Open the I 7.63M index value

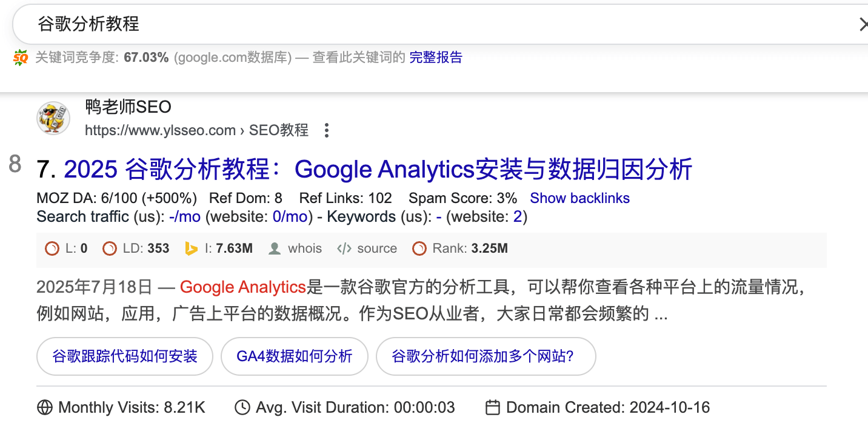click(x=235, y=248)
